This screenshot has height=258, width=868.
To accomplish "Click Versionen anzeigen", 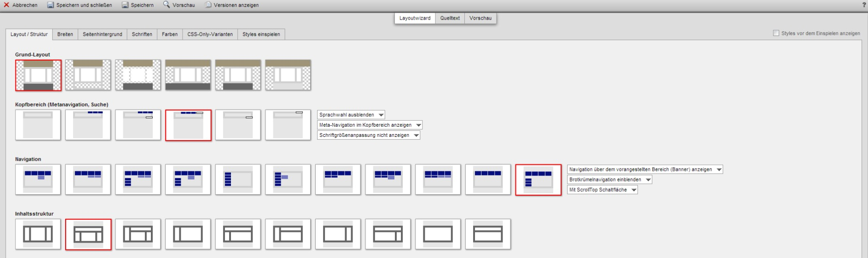I will coord(232,5).
